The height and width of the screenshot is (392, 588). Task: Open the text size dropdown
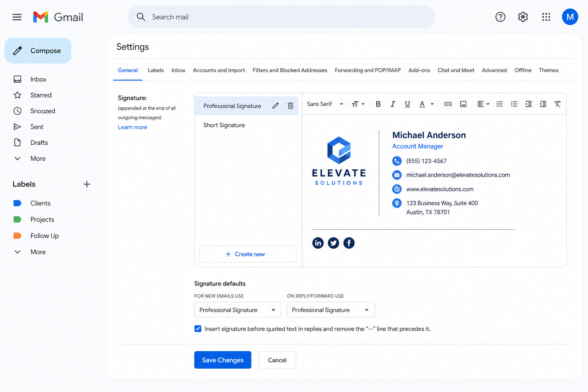pyautogui.click(x=358, y=104)
